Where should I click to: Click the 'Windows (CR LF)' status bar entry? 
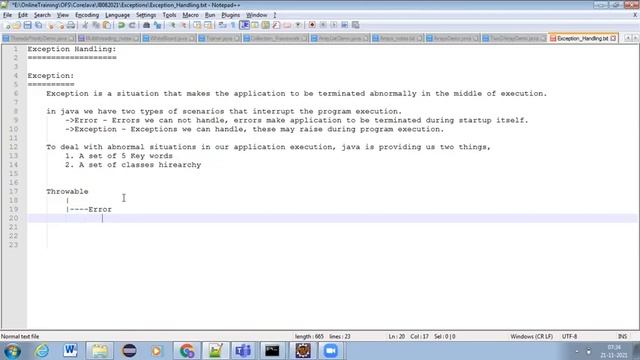(531, 337)
